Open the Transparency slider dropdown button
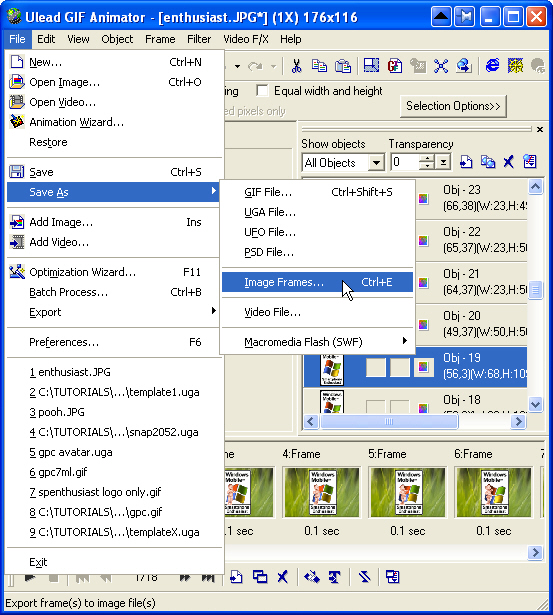 pos(444,162)
